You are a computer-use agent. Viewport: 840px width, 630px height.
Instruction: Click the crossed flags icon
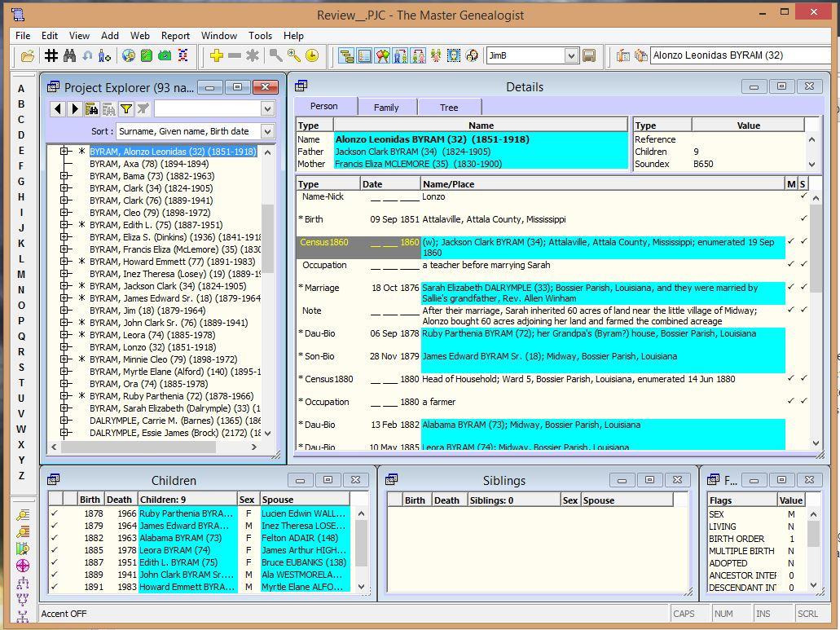point(382,55)
